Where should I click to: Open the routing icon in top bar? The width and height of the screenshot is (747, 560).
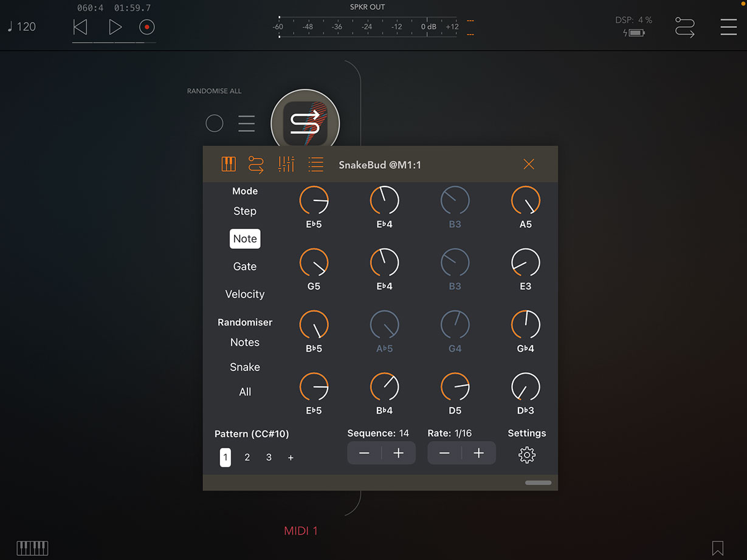click(x=685, y=27)
